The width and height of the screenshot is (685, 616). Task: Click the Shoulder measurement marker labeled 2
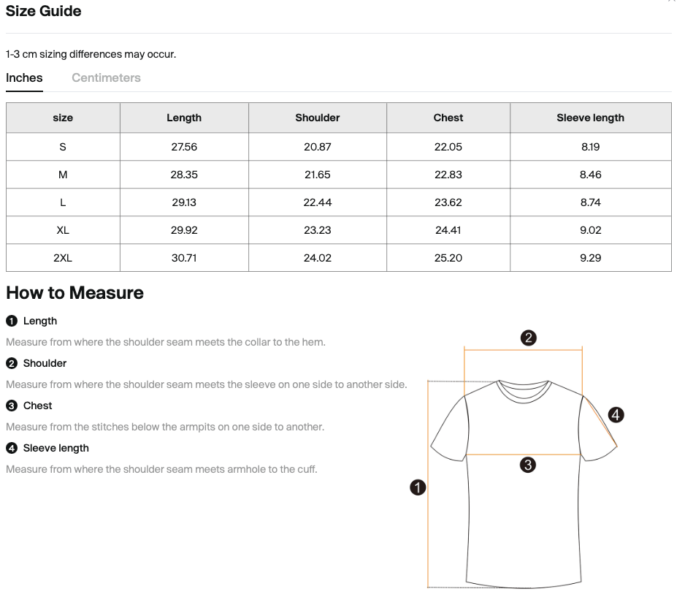click(x=11, y=363)
